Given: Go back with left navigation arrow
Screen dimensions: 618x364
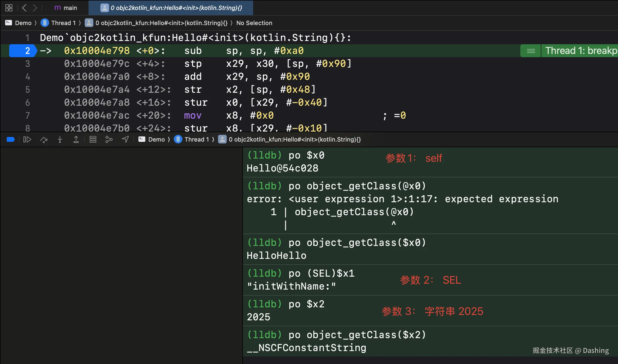Looking at the screenshot, I should tap(24, 8).
